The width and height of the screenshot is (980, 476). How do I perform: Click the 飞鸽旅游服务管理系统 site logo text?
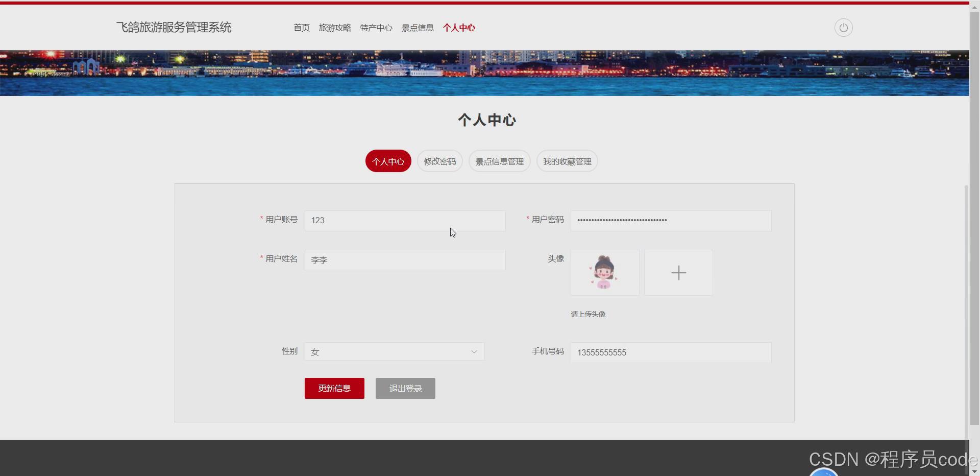174,27
